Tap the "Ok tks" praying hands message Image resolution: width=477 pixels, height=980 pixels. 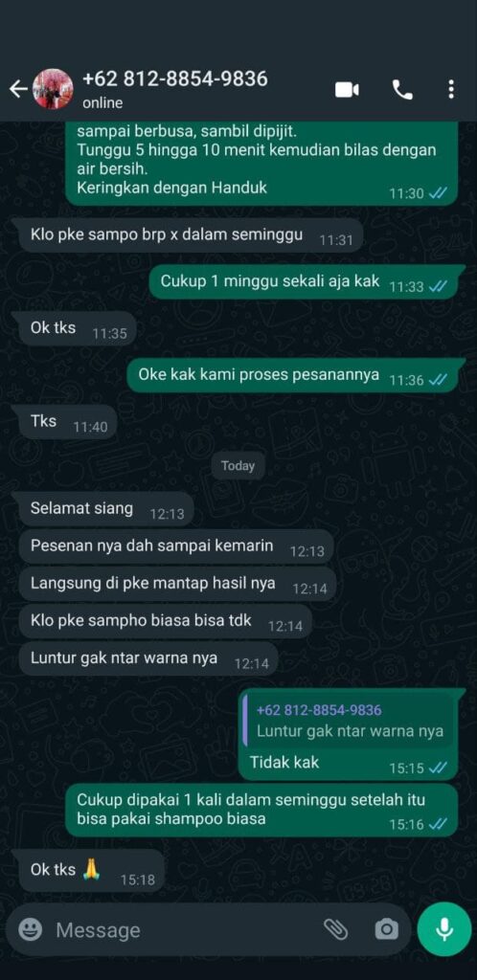[x=91, y=871]
